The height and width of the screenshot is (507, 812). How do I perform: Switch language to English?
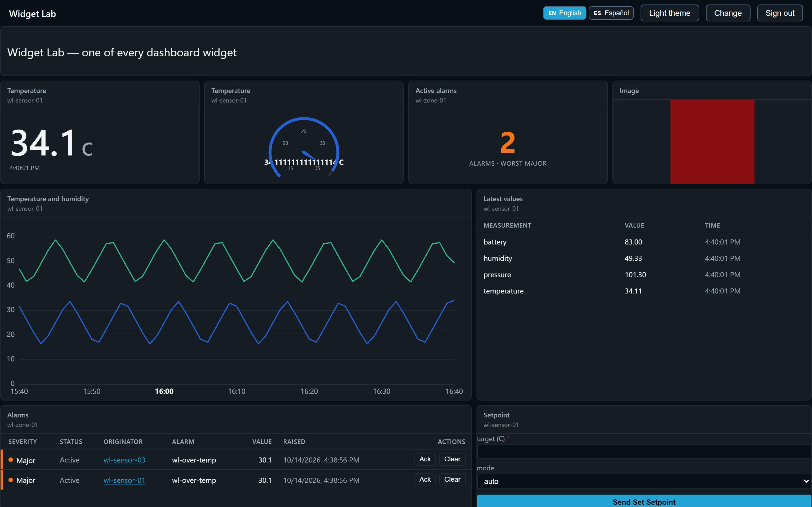(x=564, y=13)
